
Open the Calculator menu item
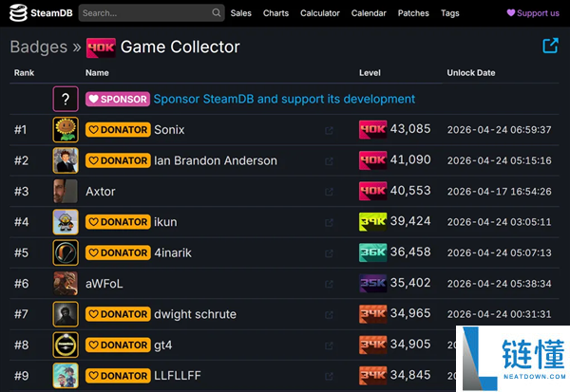pyautogui.click(x=320, y=13)
